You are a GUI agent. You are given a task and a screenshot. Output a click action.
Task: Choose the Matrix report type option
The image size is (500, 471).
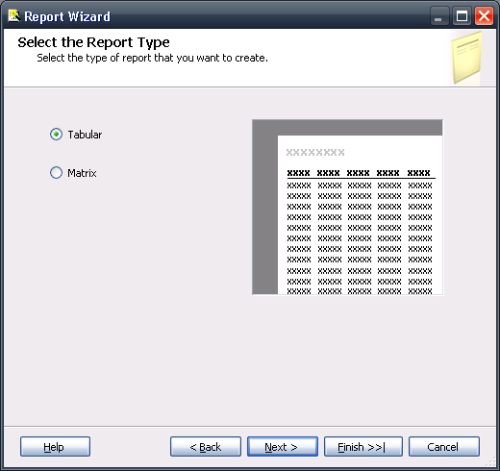[56, 173]
